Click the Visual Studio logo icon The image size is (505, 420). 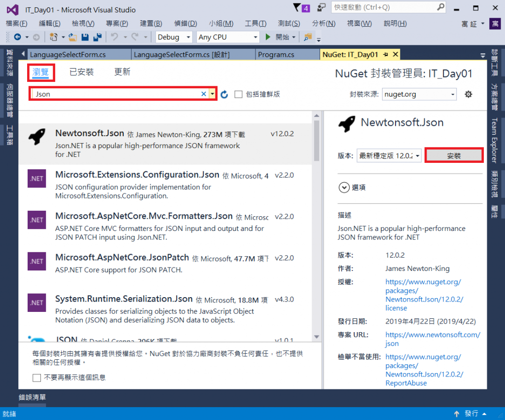[12, 10]
